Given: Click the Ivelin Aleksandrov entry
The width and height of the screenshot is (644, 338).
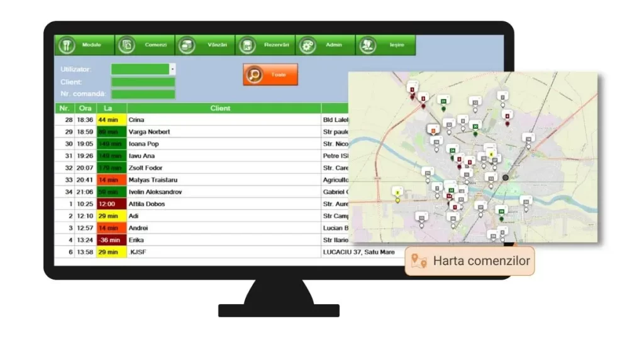Looking at the screenshot, I should pos(155,192).
